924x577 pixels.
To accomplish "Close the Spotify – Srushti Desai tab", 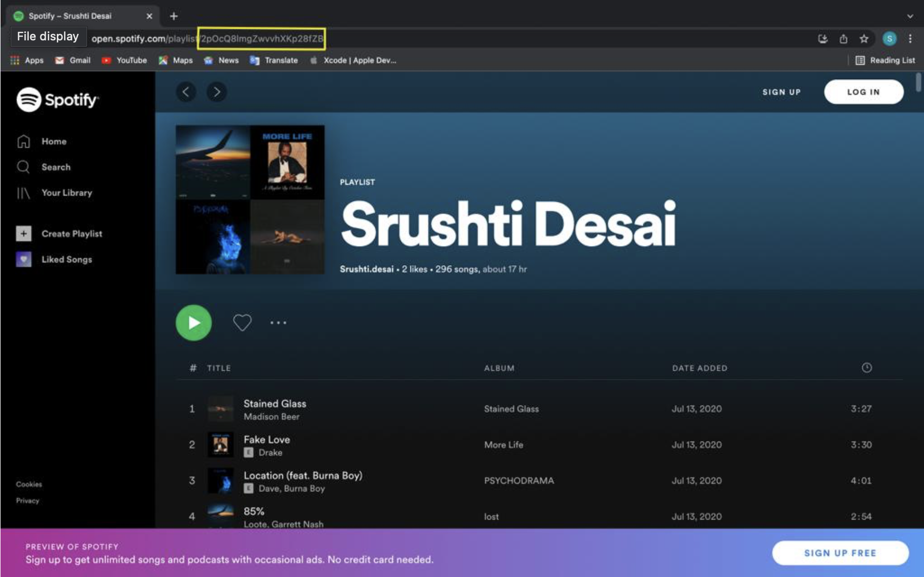I will [x=149, y=16].
